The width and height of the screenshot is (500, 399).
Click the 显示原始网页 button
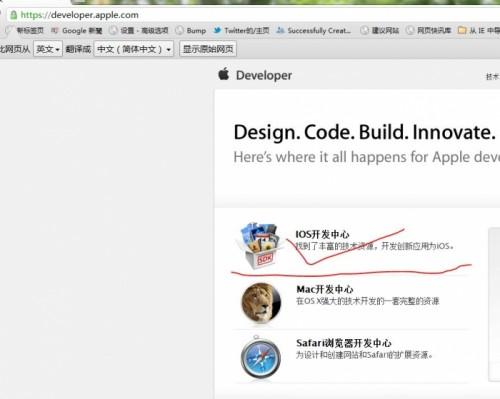tap(208, 49)
